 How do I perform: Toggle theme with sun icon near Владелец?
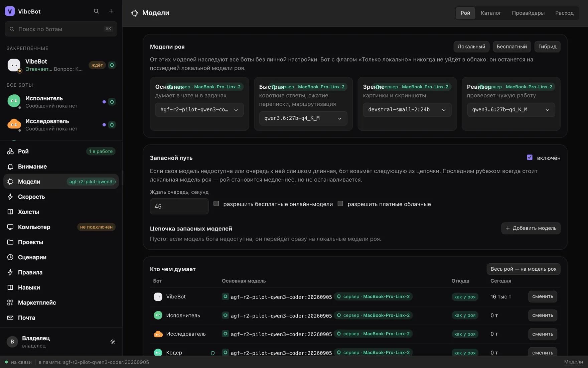[113, 342]
